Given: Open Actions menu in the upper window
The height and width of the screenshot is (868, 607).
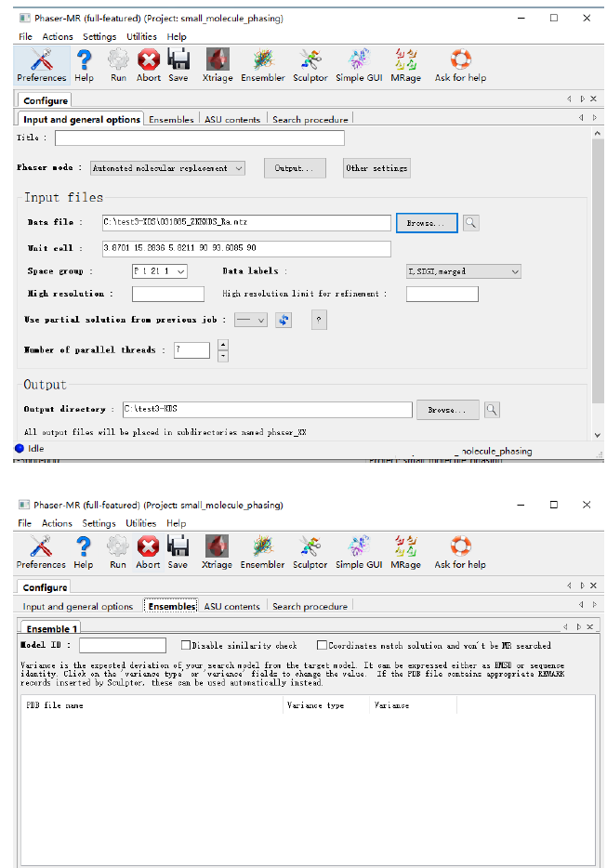Looking at the screenshot, I should [58, 36].
